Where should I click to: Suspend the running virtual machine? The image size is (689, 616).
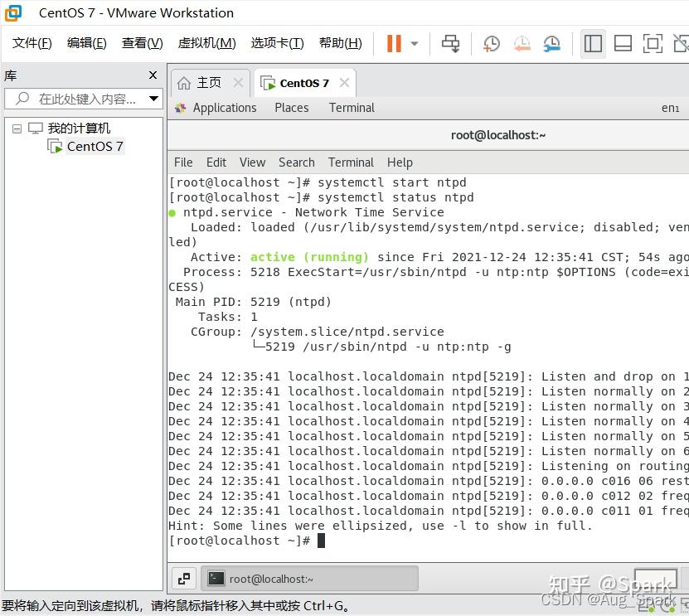pyautogui.click(x=393, y=43)
